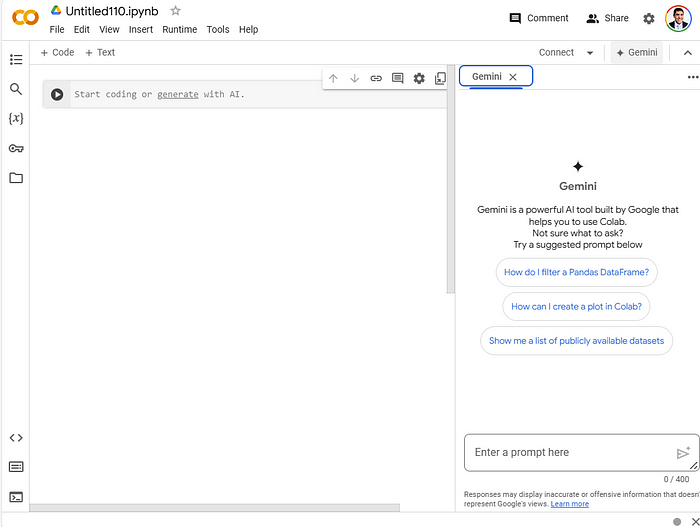
Task: Open the find and replace search icon
Action: [x=16, y=89]
